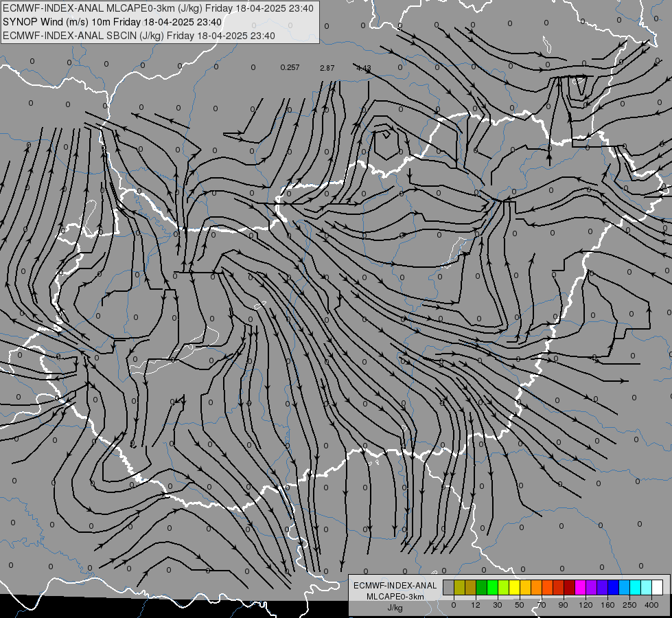This screenshot has height=618, width=672.
Task: Pick the bright cyan legend swatch
Action: 636,587
